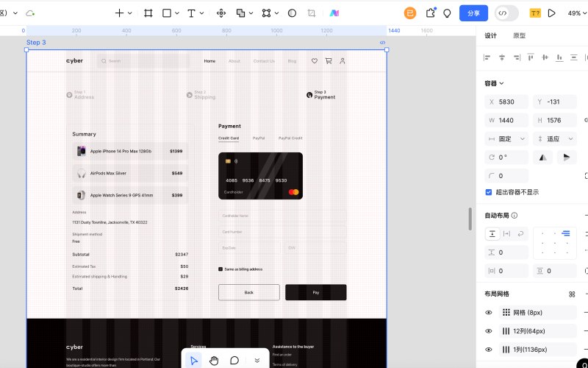Open the colorful AI assistant icon
The image size is (588, 368).
(x=334, y=13)
